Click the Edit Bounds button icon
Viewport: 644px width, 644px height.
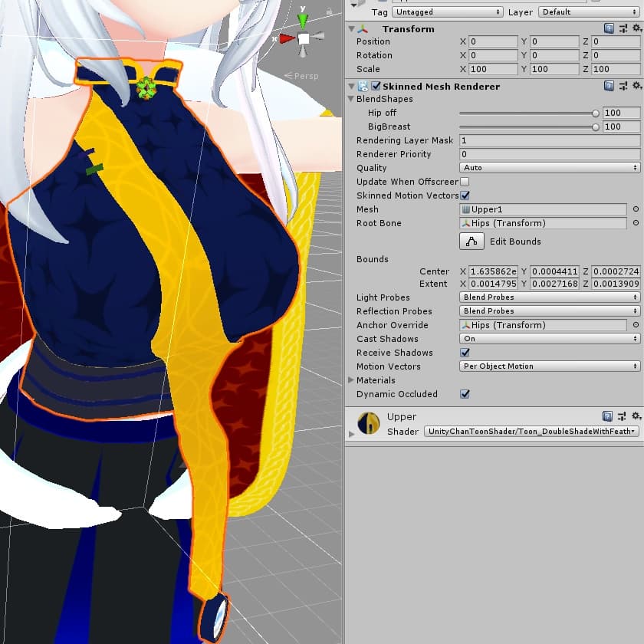(x=472, y=242)
